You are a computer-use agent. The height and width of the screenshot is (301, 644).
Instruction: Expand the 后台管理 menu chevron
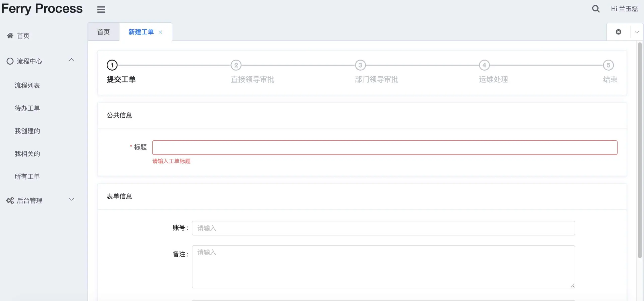[71, 199]
